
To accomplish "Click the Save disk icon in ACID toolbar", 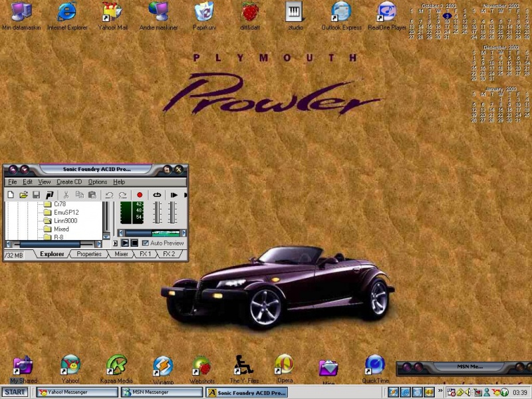I will pyautogui.click(x=37, y=195).
